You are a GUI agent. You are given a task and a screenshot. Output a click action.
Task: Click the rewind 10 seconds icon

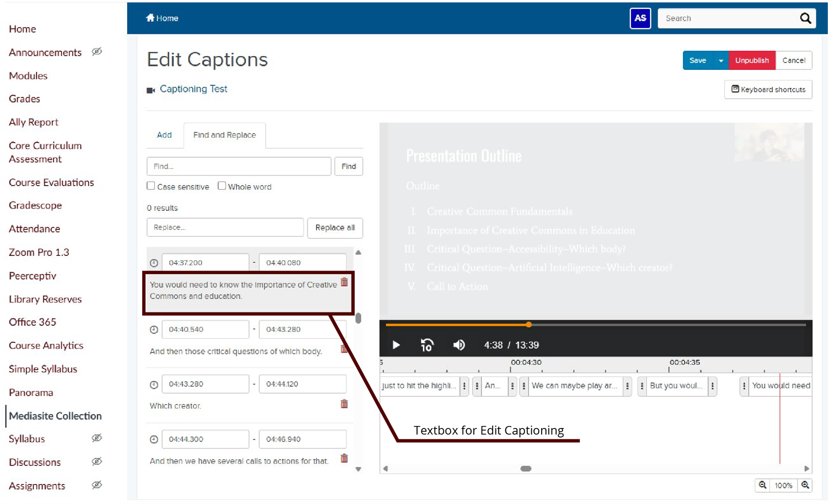pos(427,345)
